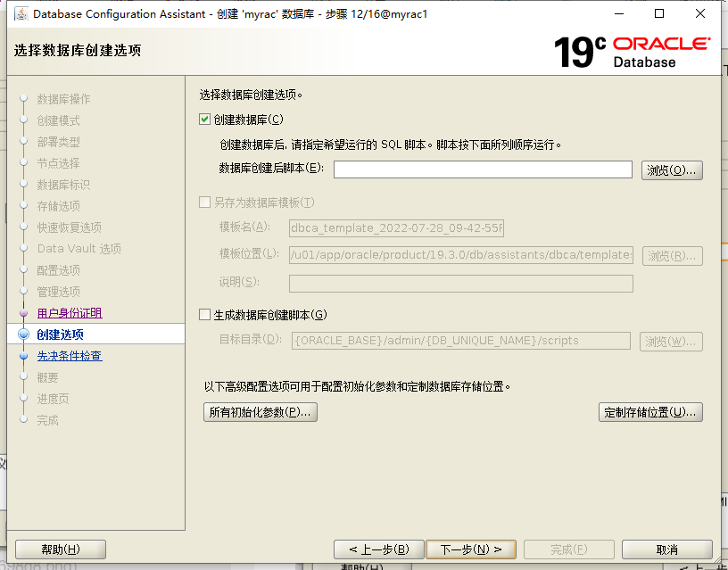Screen dimensions: 728x570
Task: Go back with 上一步(B) button
Action: click(x=379, y=549)
